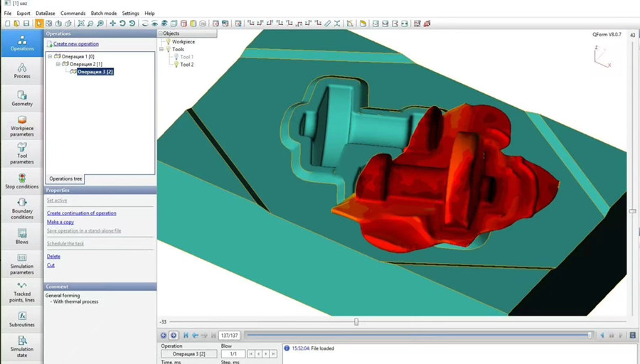This screenshot has width=640, height=364.
Task: Collapse the Операция 1 tree node
Action: 50,56
